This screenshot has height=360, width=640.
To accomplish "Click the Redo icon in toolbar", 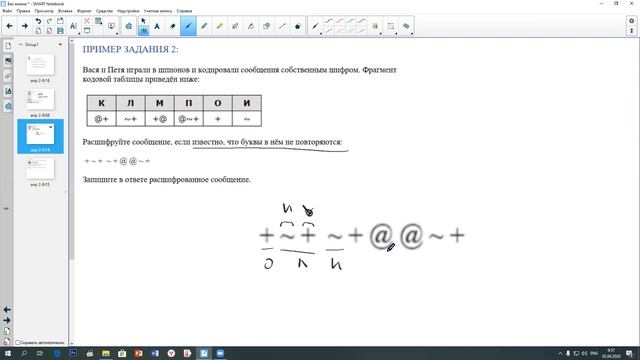I will tap(49, 21).
